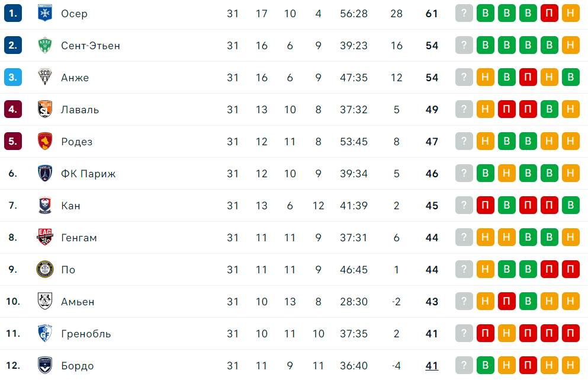Select the Анже SCO crest icon
The height and width of the screenshot is (380, 588).
44,77
